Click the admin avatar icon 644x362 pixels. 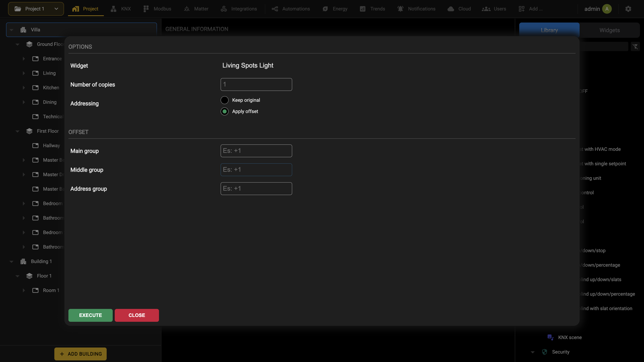[x=607, y=9]
